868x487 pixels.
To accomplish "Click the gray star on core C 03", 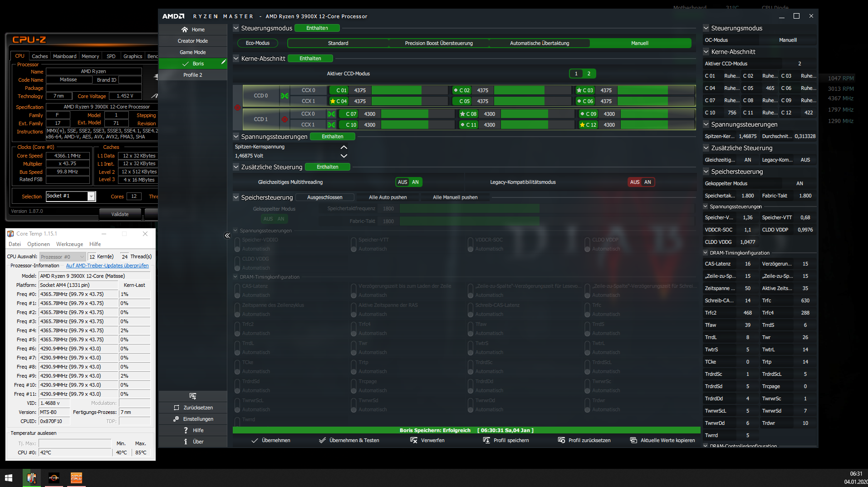I will 579,90.
